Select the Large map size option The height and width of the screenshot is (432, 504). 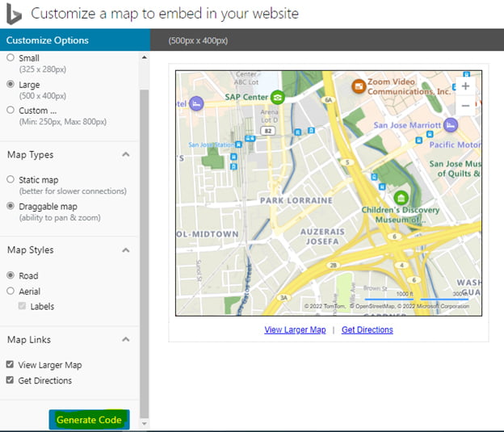tap(10, 84)
